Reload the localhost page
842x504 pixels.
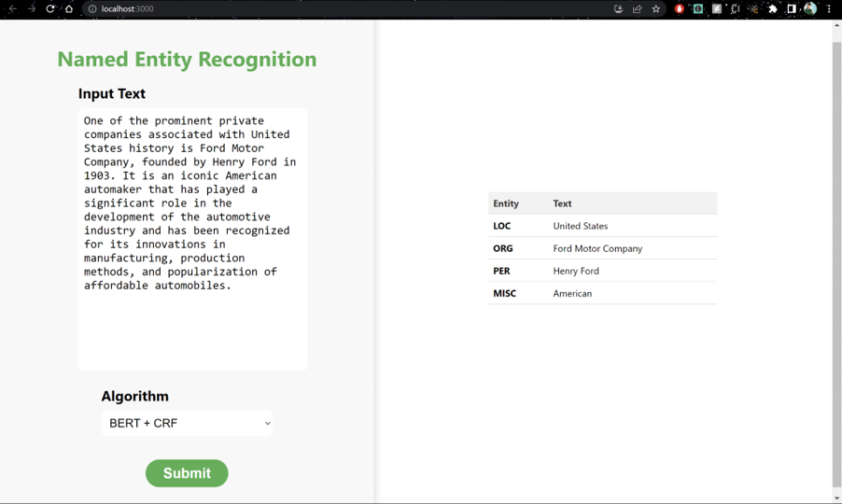click(x=50, y=8)
